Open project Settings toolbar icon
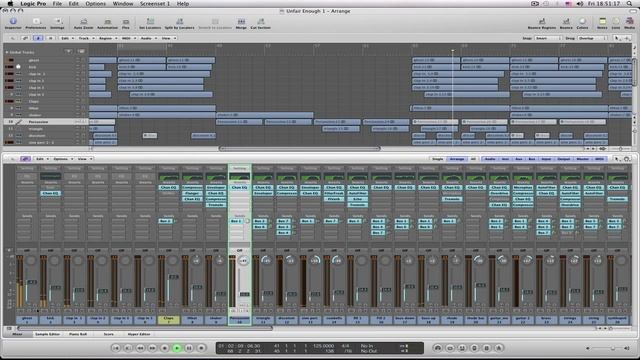This screenshot has height=360, width=640. tap(58, 22)
